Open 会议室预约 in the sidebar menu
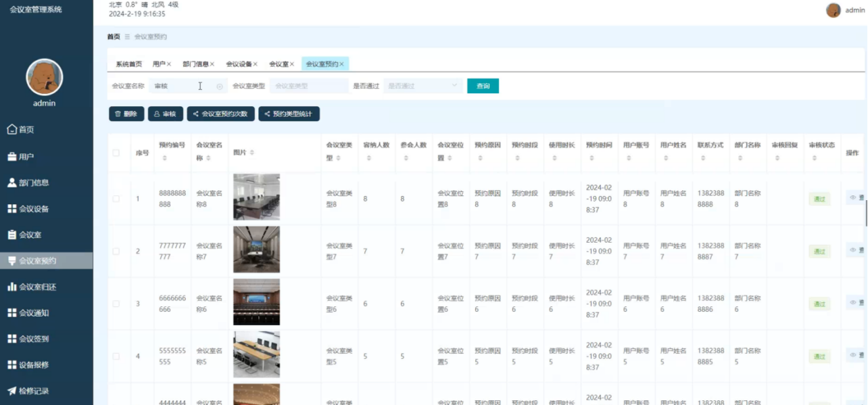The height and width of the screenshot is (405, 868). point(47,261)
